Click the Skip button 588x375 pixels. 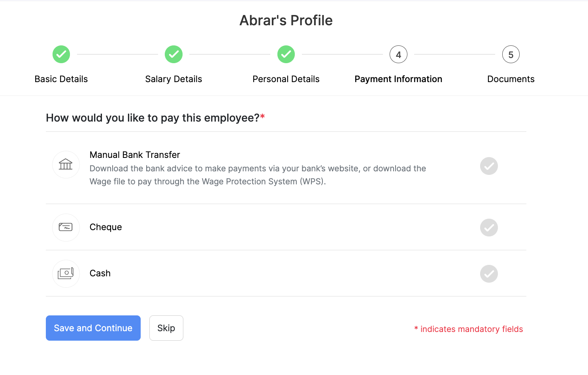pyautogui.click(x=166, y=328)
